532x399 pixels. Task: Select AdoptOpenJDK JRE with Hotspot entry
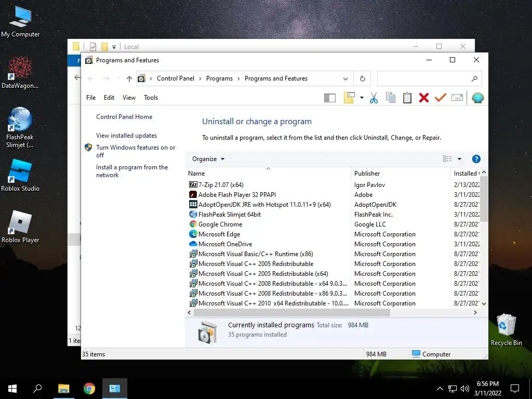(264, 205)
